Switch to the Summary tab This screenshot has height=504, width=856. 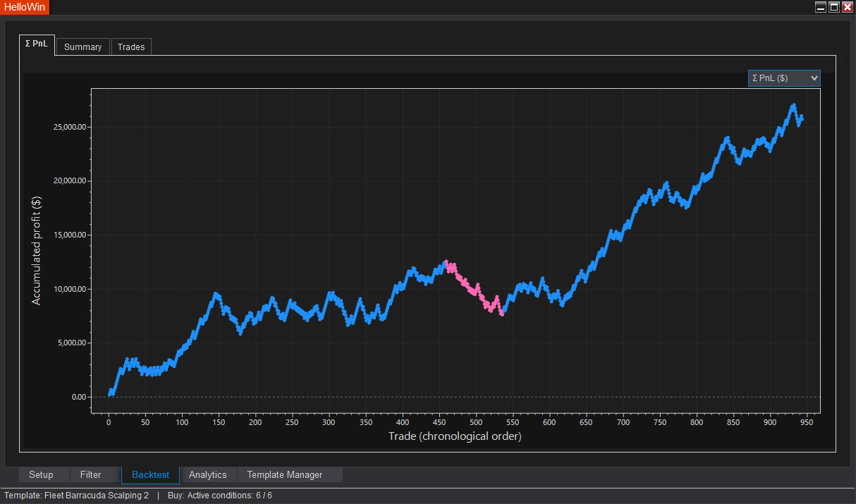click(x=82, y=47)
